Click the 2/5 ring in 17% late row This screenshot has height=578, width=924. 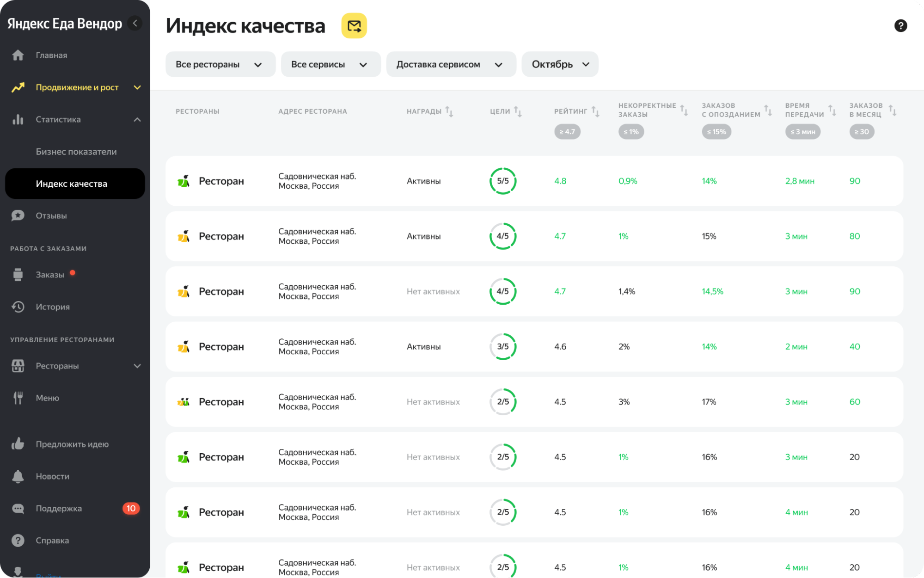[503, 402]
